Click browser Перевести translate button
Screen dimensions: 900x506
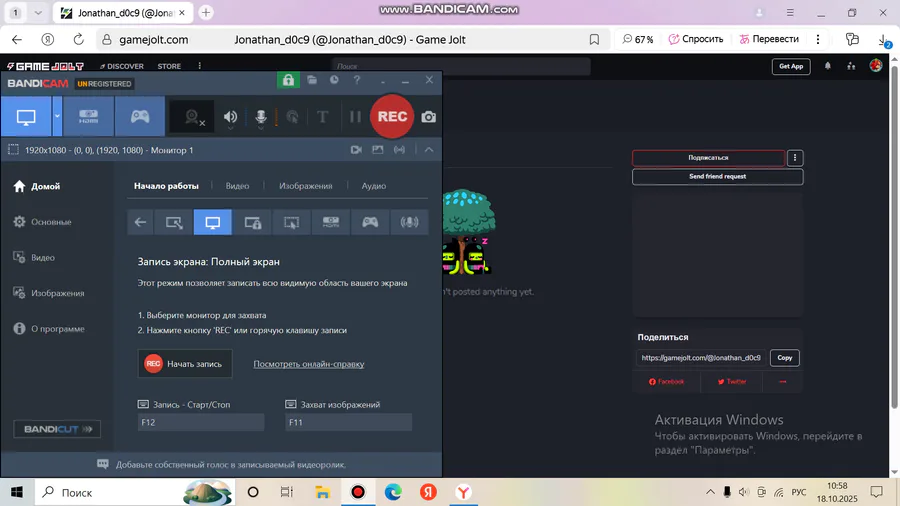click(x=769, y=39)
